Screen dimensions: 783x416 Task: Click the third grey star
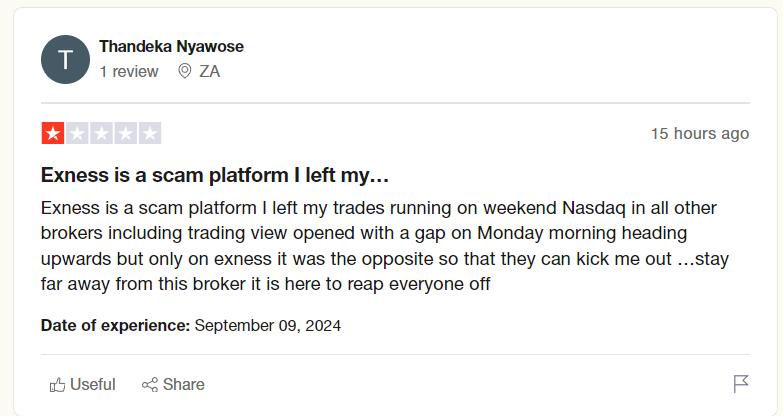pyautogui.click(x=101, y=133)
